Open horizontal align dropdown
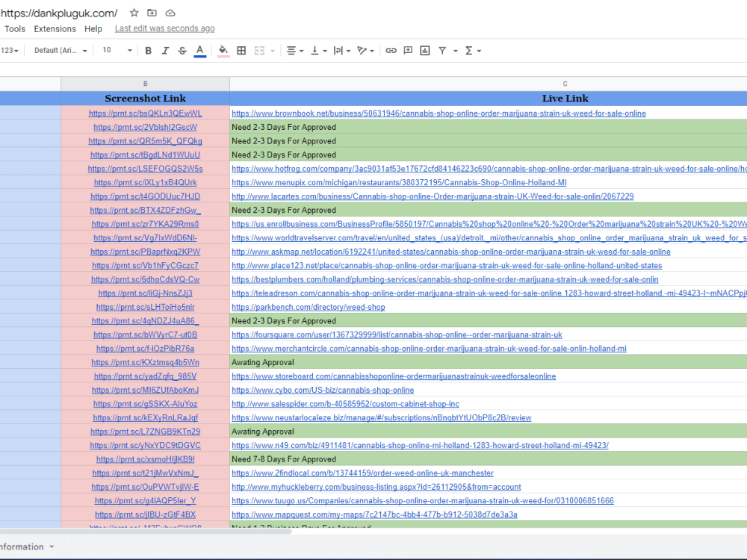This screenshot has width=747, height=560. pyautogui.click(x=295, y=51)
